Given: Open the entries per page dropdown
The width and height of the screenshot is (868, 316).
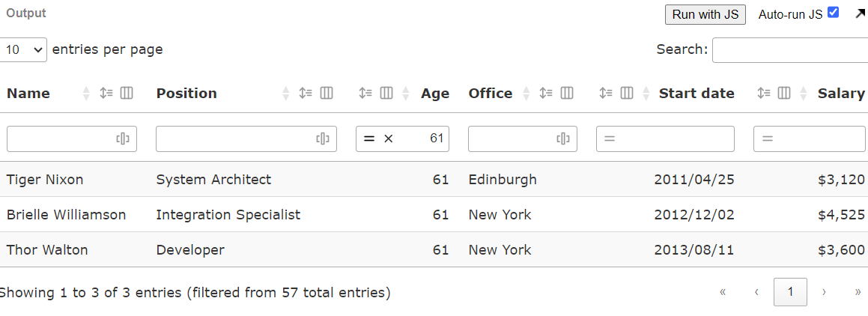Looking at the screenshot, I should point(24,50).
